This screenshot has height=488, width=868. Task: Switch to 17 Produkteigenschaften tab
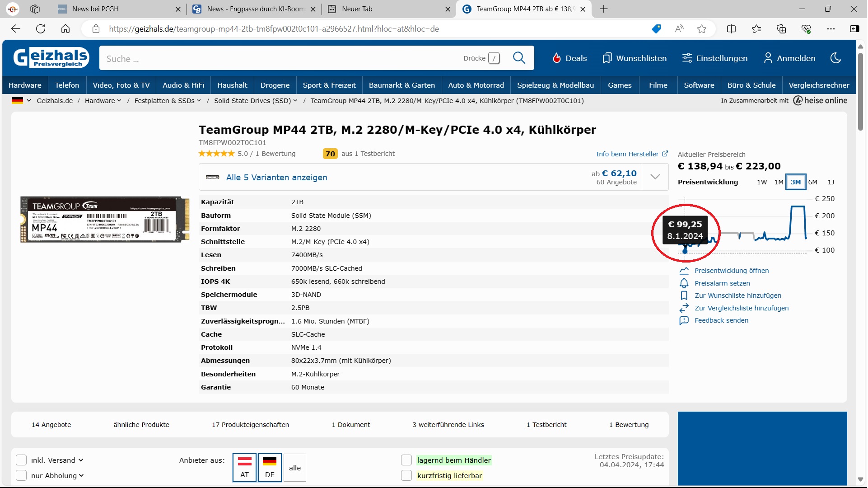(250, 425)
